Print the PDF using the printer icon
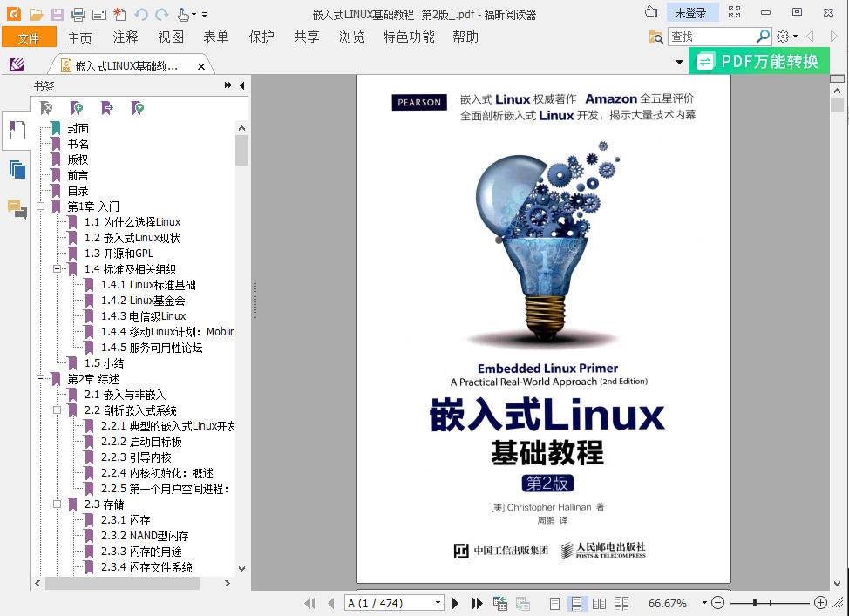 click(x=78, y=15)
